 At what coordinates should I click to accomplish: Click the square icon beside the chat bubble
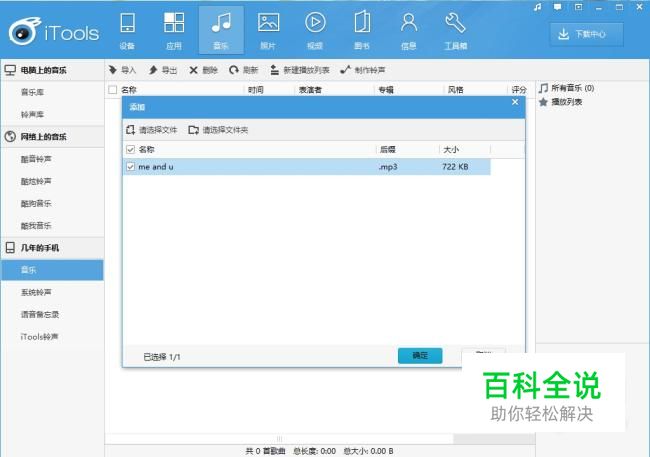click(x=578, y=7)
